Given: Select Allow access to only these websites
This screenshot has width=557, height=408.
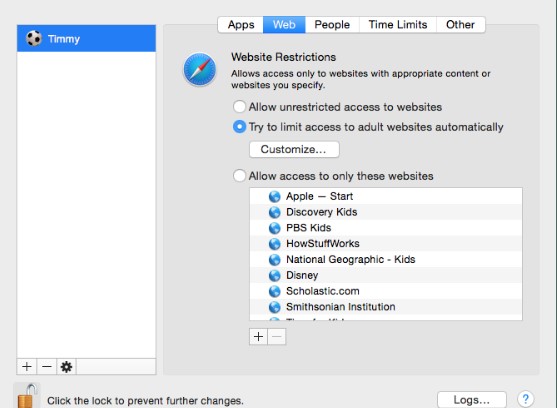Looking at the screenshot, I should pos(239,176).
